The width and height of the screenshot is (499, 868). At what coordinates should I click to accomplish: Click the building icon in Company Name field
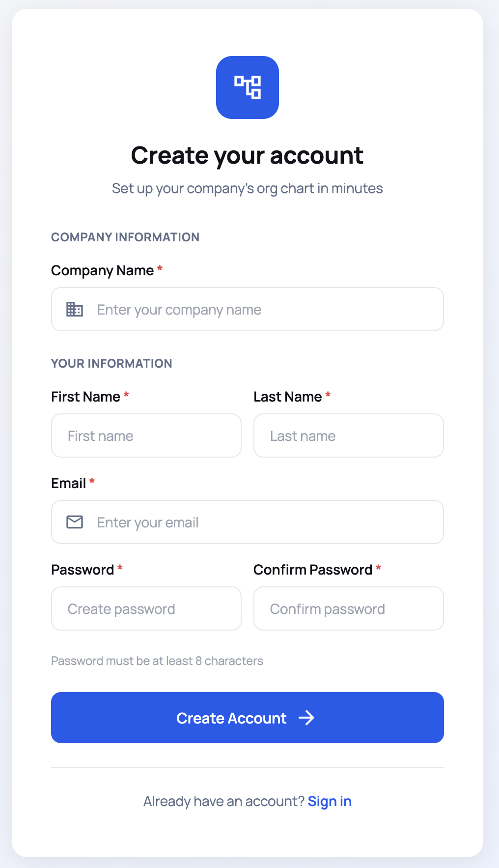[x=74, y=309]
